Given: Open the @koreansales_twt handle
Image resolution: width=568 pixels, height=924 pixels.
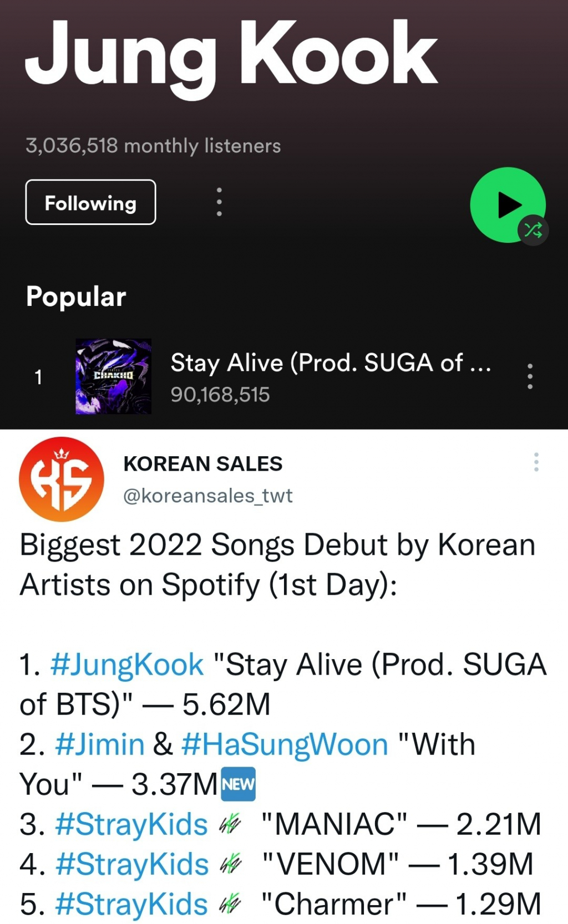Looking at the screenshot, I should point(207,495).
